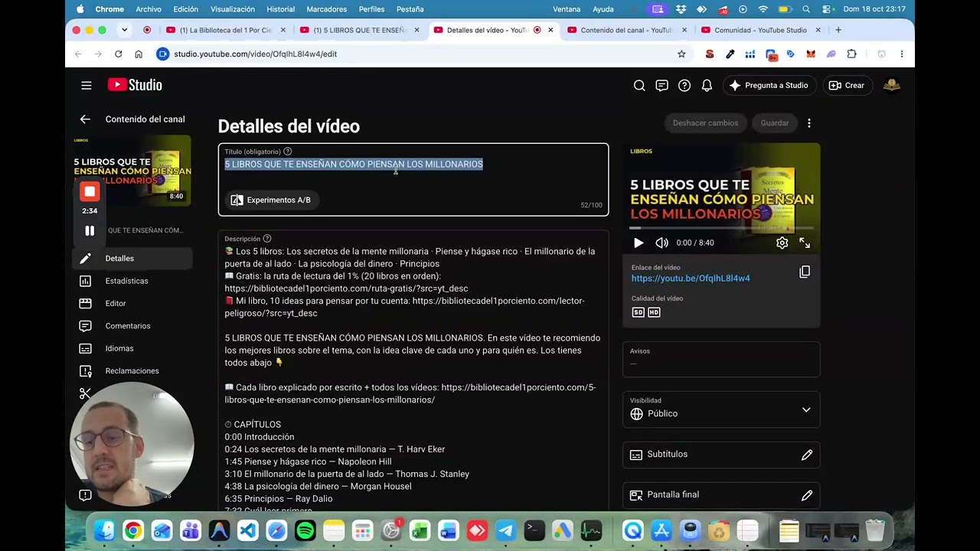980x551 pixels.
Task: Open Spotify in the Dock
Action: (x=305, y=530)
